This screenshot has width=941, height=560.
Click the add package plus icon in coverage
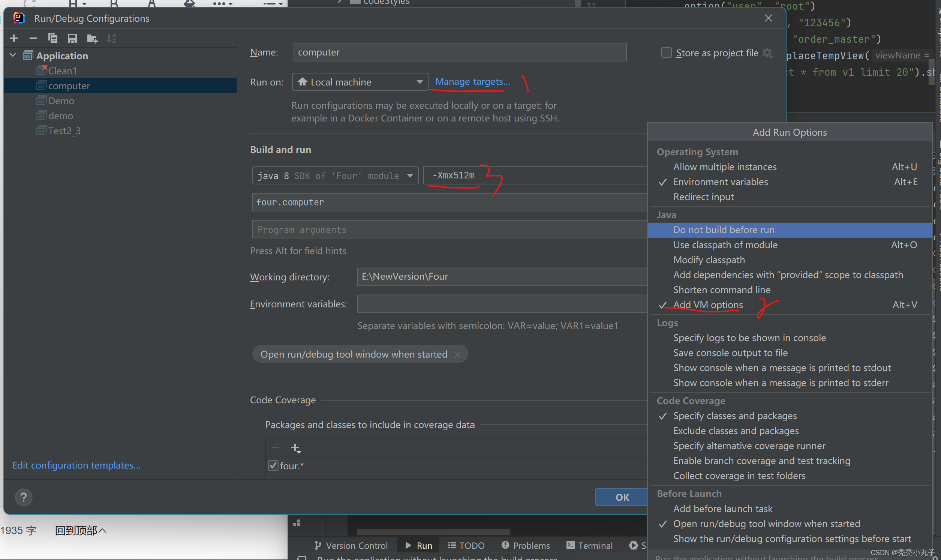click(295, 448)
